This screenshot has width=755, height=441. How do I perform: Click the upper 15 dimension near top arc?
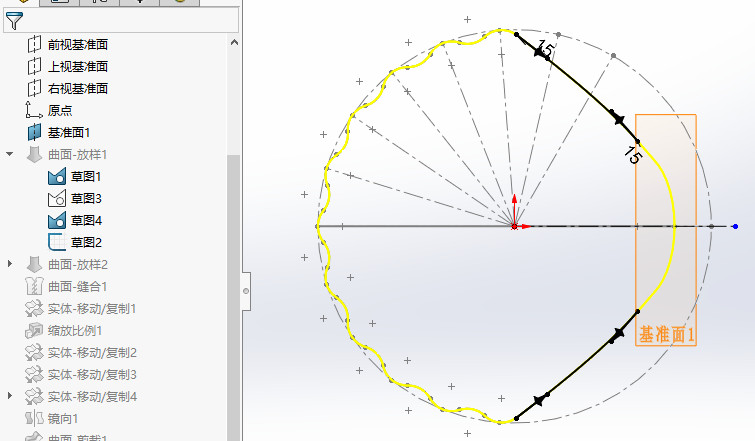point(545,48)
